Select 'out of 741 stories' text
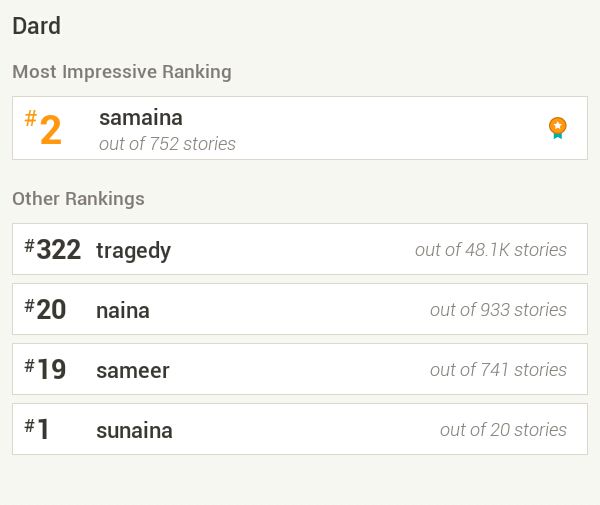Image resolution: width=600 pixels, height=505 pixels. 498,370
